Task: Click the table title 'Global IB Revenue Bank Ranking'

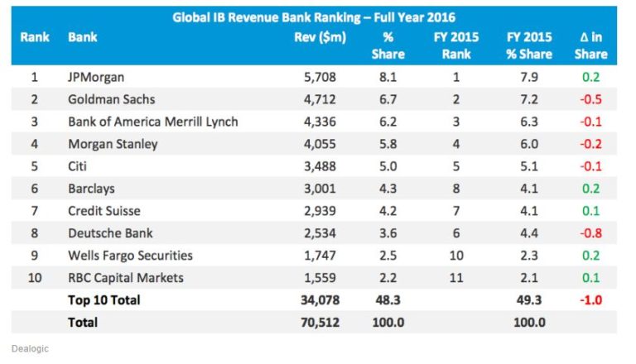Action: pyautogui.click(x=313, y=17)
